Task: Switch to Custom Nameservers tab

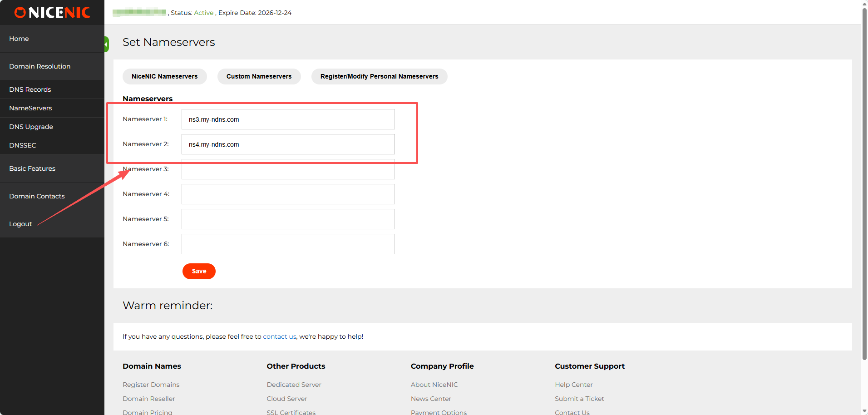Action: [x=259, y=76]
